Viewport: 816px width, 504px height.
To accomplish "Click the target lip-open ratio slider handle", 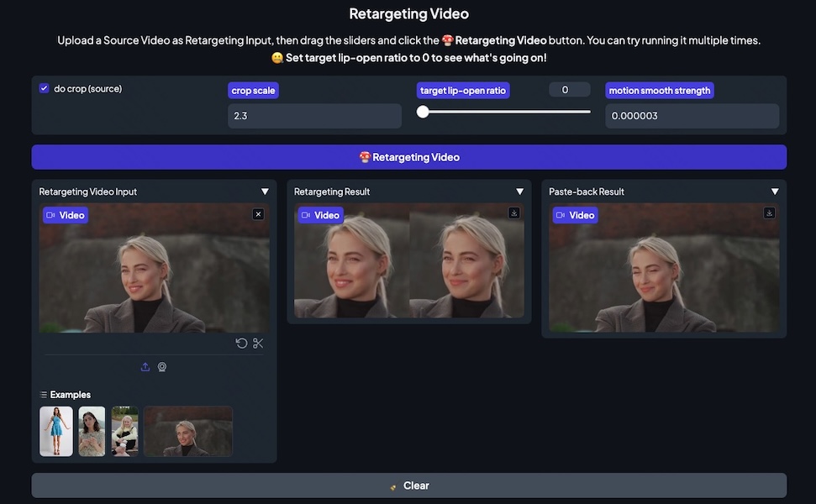I will point(423,110).
